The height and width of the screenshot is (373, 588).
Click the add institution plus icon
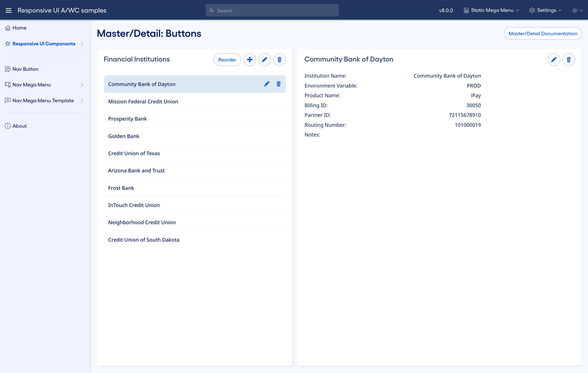(x=250, y=59)
